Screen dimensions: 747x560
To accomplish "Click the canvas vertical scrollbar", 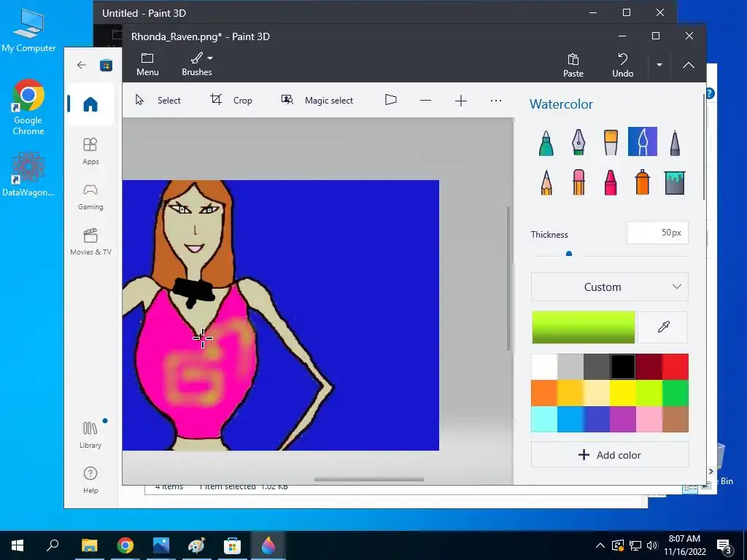I will click(x=508, y=279).
